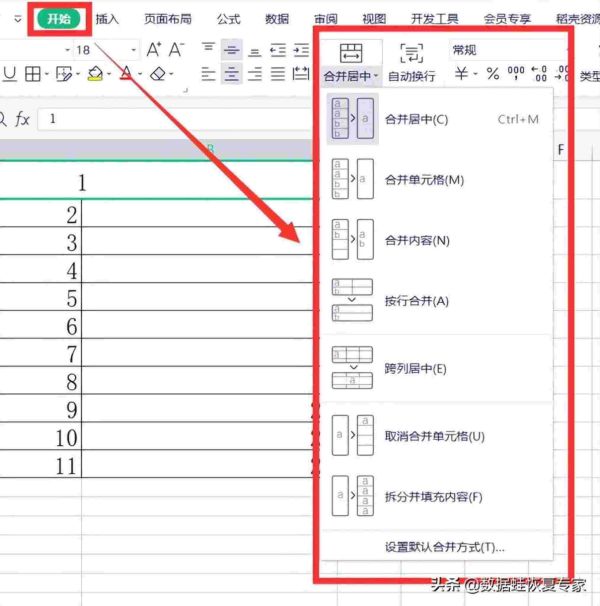This screenshot has width=600, height=606.
Task: Open 设置默认合并方式(T)... option
Action: (x=436, y=547)
